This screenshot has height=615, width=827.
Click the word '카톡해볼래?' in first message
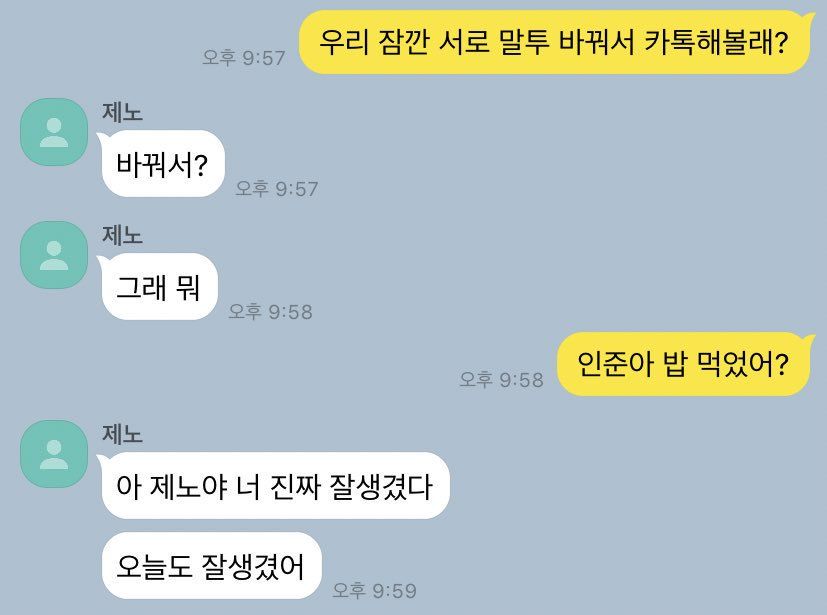click(x=716, y=42)
